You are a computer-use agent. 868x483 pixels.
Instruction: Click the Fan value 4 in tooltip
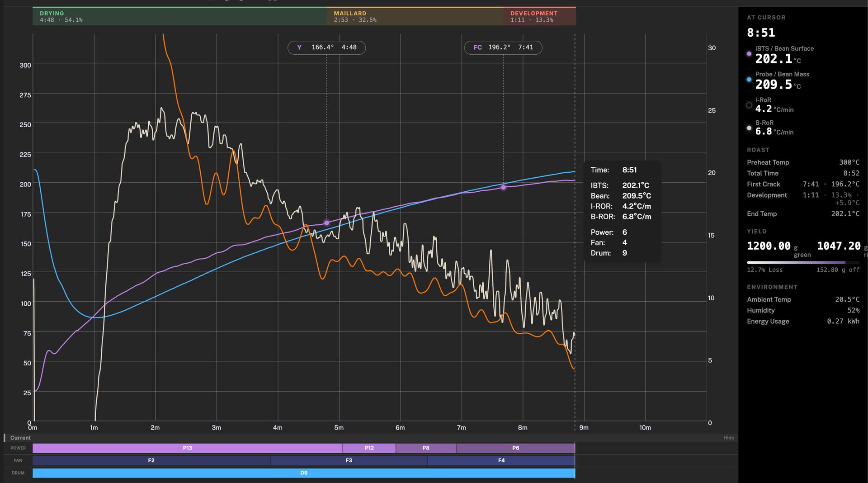pos(624,243)
